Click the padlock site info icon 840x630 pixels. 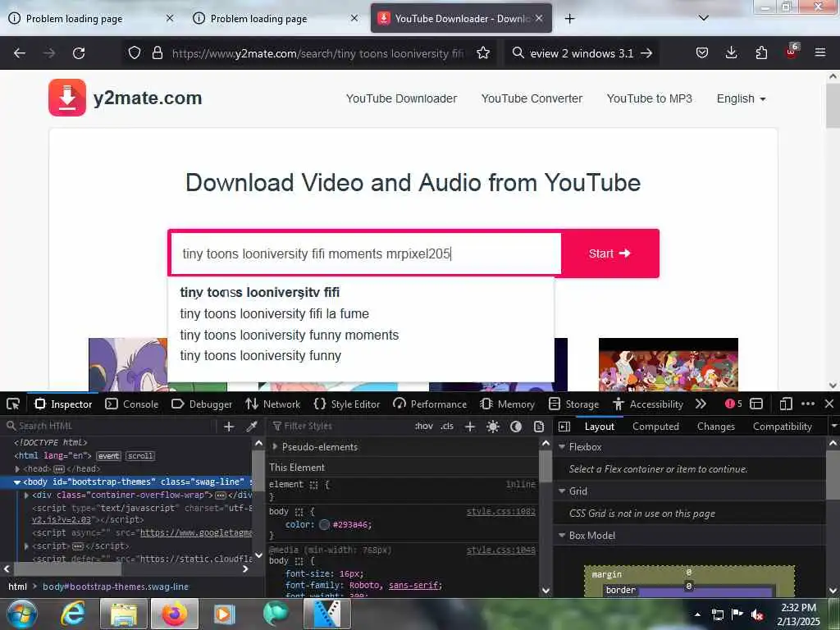[x=157, y=53]
